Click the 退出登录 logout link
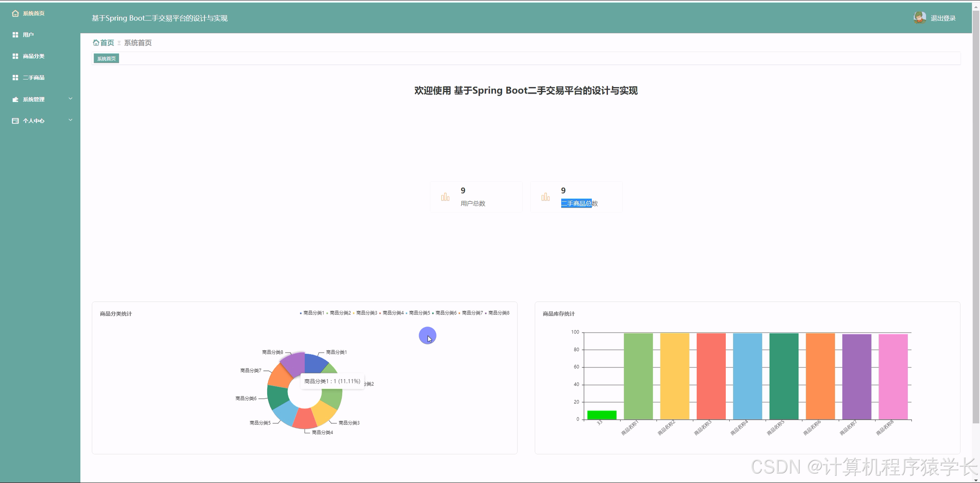The image size is (980, 483). pos(942,18)
